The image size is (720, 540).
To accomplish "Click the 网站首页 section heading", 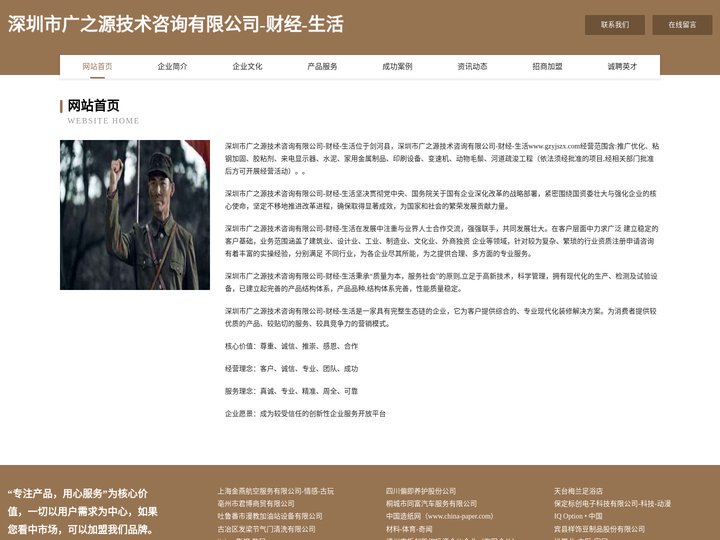I will (x=94, y=106).
